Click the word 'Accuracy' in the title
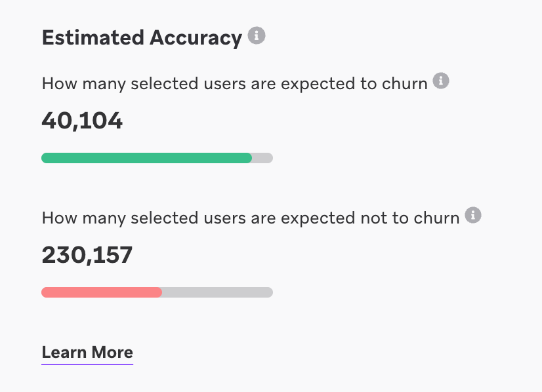This screenshot has height=392, width=542. (196, 39)
